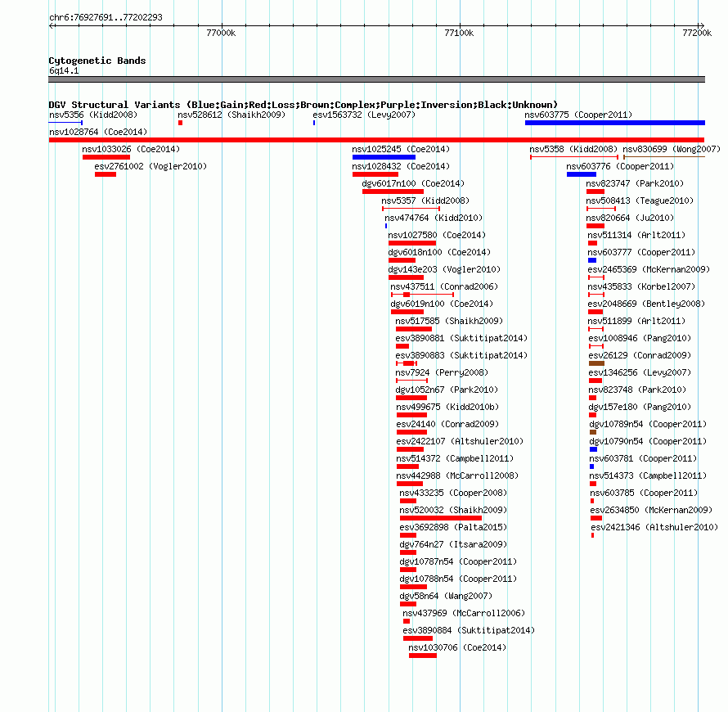Open dgv6019n100 (Coe2014) variant
The width and height of the screenshot is (728, 712).
pos(442,304)
